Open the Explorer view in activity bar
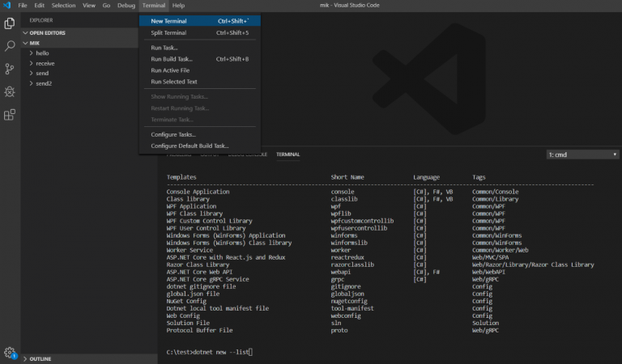Screen dimensions: 622x364 coord(10,23)
